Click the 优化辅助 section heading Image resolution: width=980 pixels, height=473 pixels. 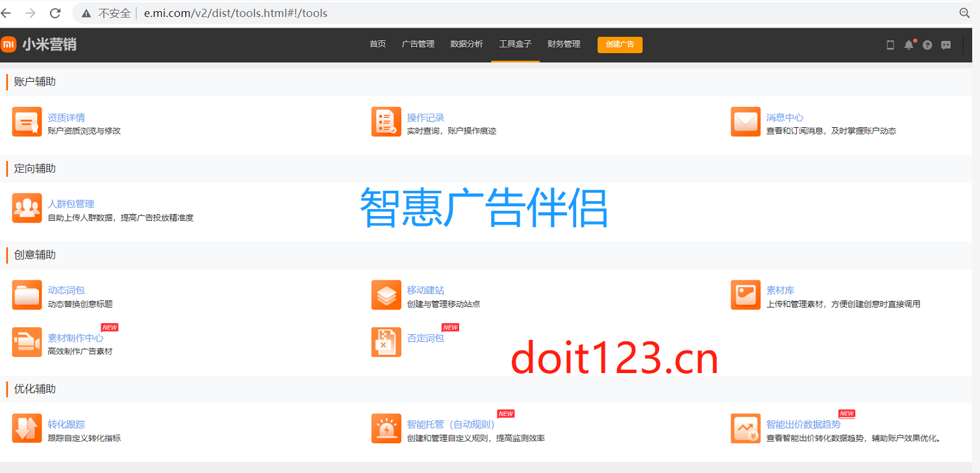[35, 389]
